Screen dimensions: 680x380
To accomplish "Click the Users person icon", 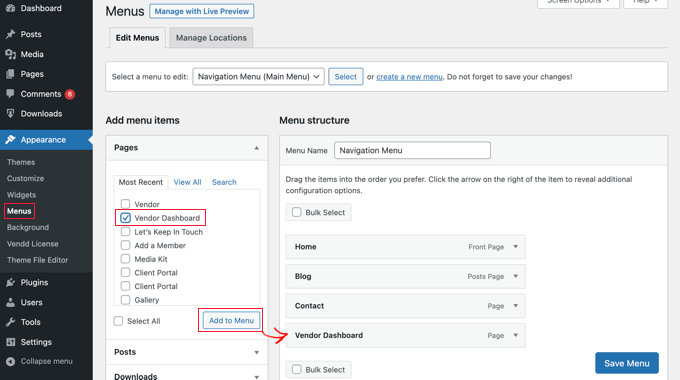I will point(10,302).
